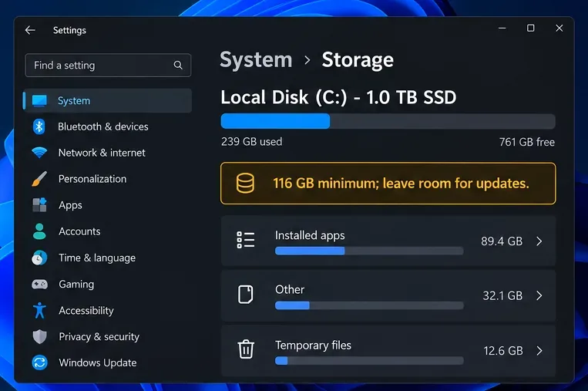
Task: Click the 761 GB free label
Action: tap(527, 142)
